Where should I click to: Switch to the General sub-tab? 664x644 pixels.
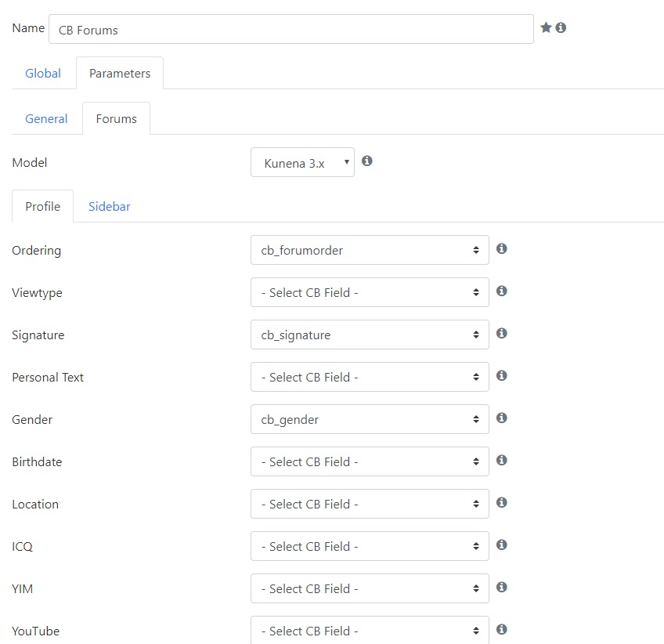pyautogui.click(x=46, y=118)
